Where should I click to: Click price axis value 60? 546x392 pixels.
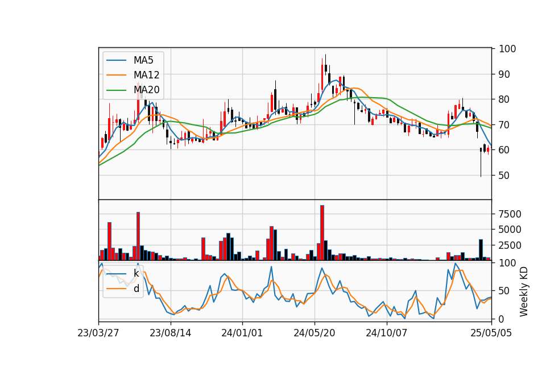point(504,150)
